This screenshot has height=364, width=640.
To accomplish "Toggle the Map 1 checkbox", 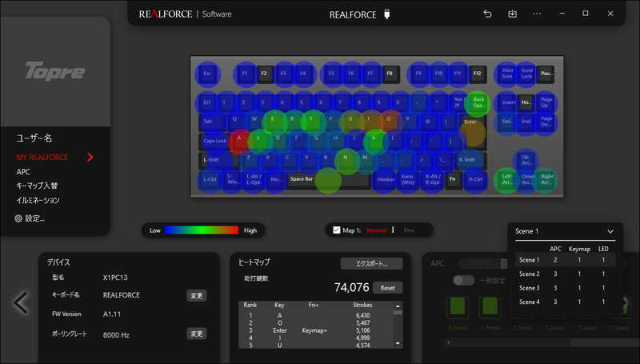I will [x=336, y=230].
